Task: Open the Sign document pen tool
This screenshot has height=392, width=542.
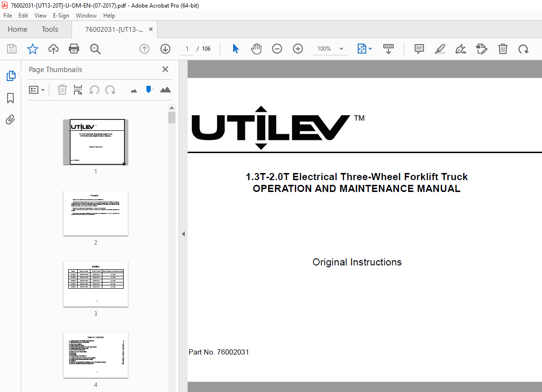Action: (461, 49)
